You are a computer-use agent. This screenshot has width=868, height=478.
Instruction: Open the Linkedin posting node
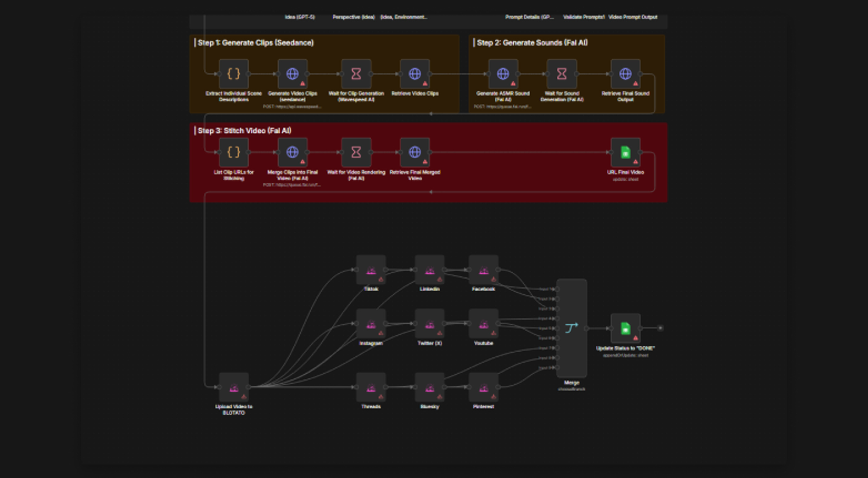pos(430,270)
